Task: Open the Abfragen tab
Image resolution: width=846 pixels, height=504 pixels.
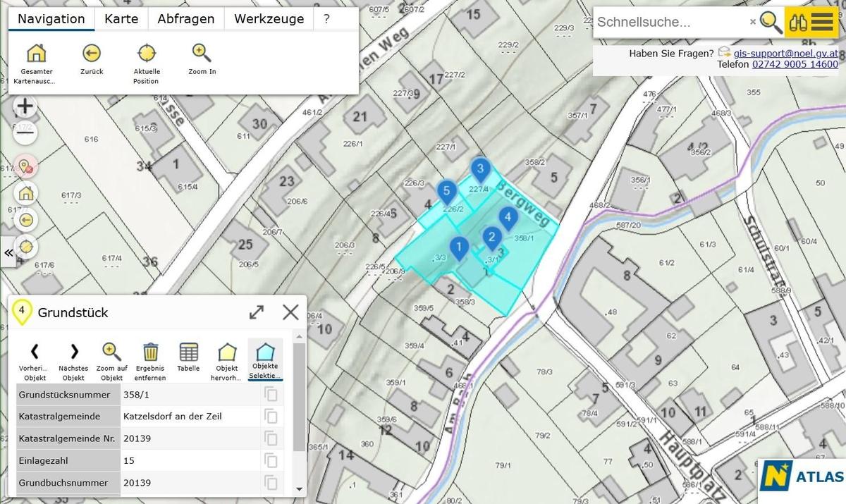Action: (185, 19)
